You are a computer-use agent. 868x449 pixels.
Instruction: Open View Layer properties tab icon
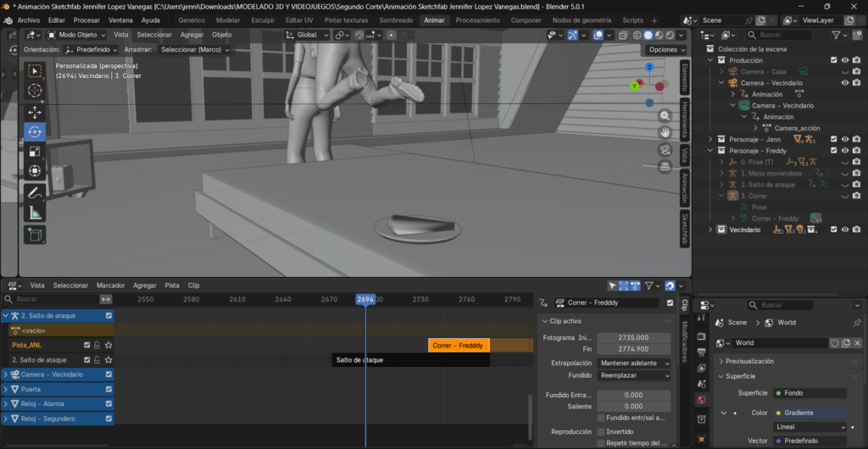(701, 368)
